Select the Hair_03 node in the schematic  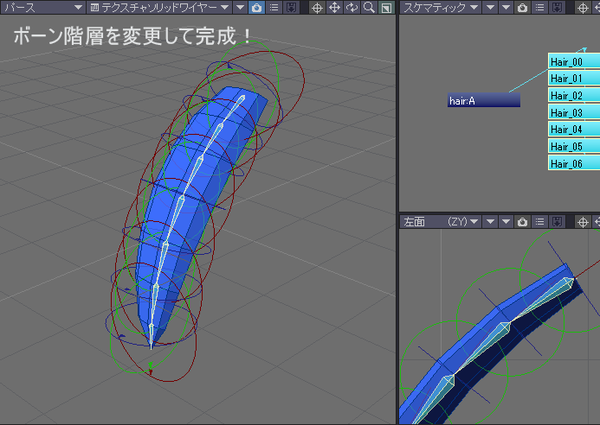coord(574,112)
